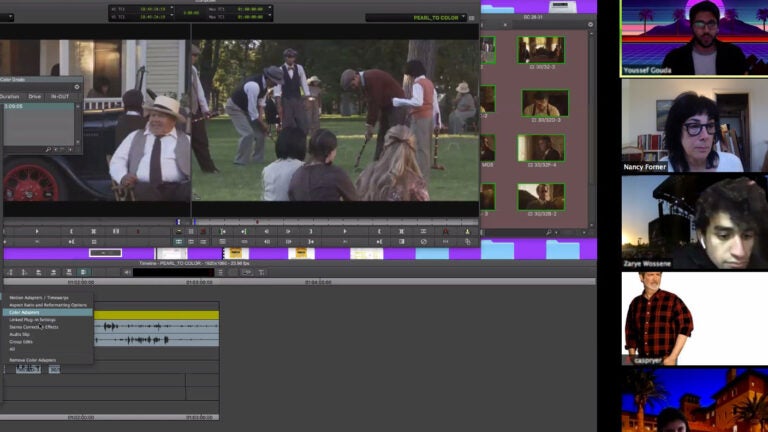Click the Mark Out bracket under the record monitor
The image size is (768, 432).
311,231
